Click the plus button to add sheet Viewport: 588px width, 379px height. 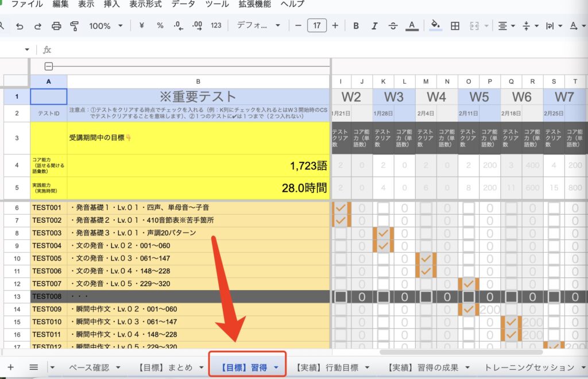pyautogui.click(x=10, y=368)
